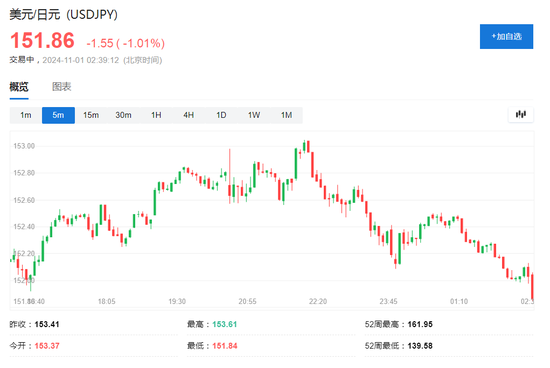Show the 1W weekly chart

pyautogui.click(x=254, y=115)
